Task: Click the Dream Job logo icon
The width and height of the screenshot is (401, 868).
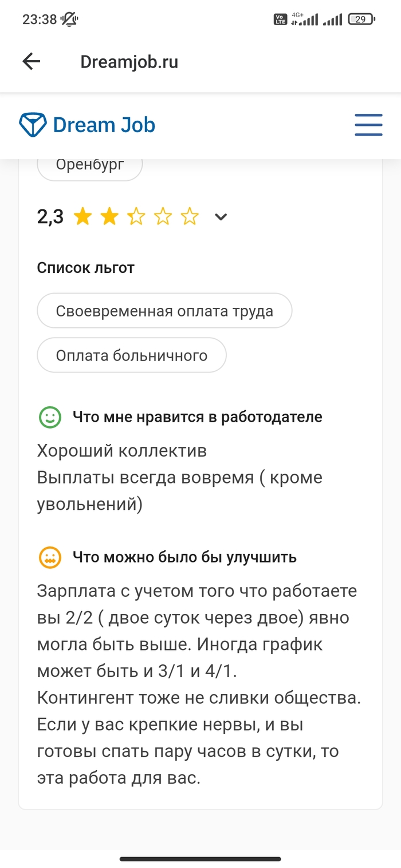Action: (x=32, y=125)
